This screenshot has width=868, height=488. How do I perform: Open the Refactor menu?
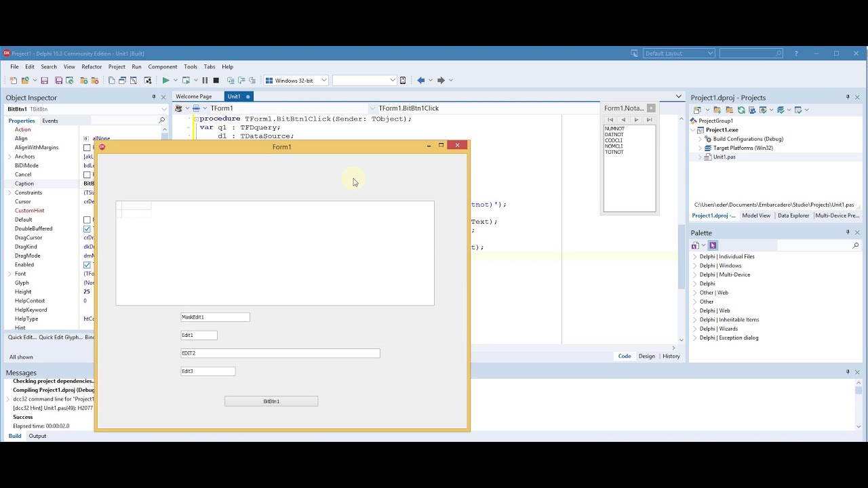92,66
